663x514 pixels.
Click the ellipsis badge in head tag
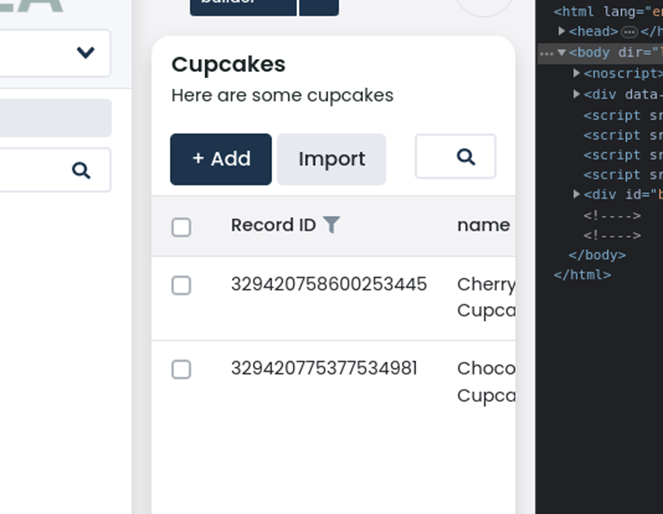pos(629,32)
